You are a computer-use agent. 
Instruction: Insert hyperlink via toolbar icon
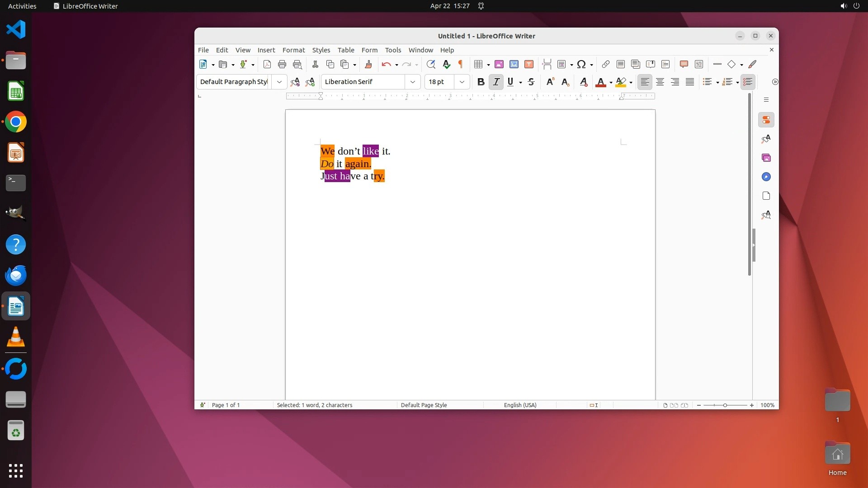(606, 64)
